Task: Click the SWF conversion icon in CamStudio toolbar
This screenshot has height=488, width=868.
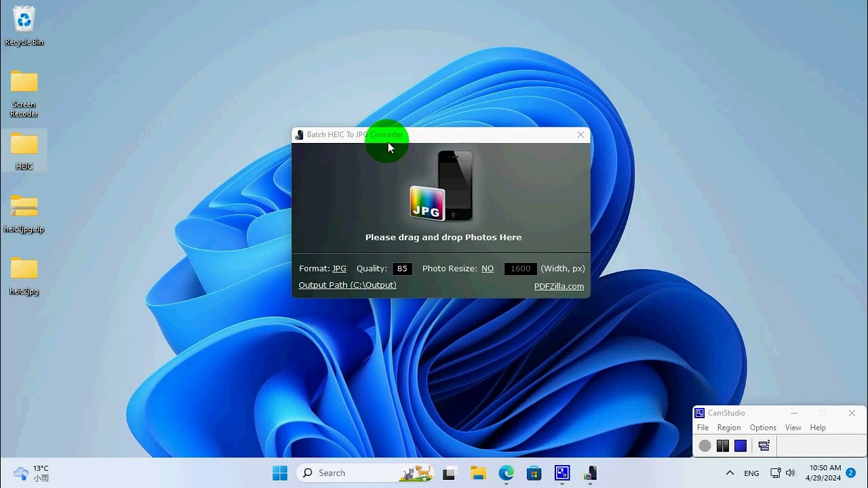Action: (x=764, y=445)
